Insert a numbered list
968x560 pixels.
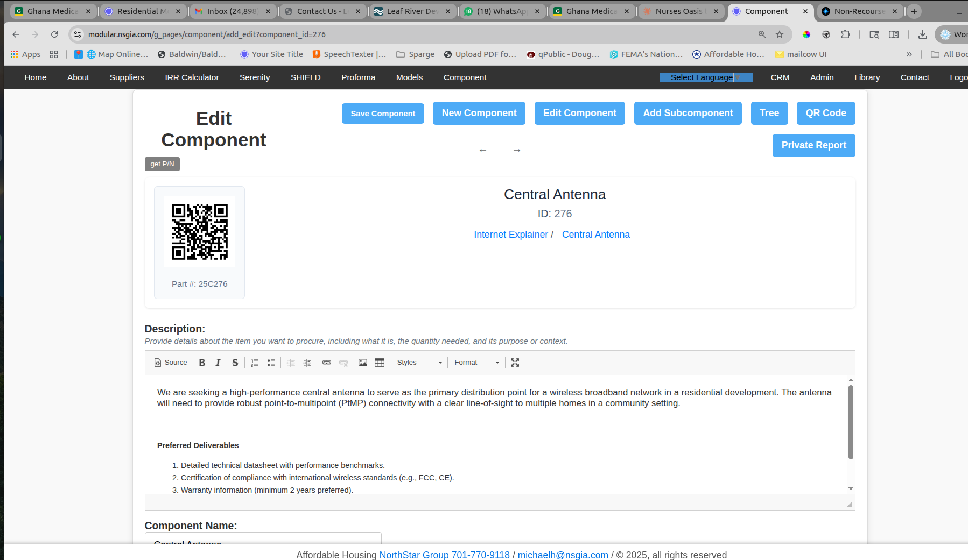click(255, 363)
